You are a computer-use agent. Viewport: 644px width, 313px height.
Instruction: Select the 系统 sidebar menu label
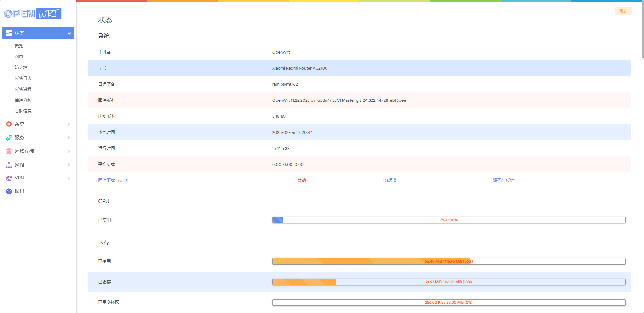(x=20, y=124)
